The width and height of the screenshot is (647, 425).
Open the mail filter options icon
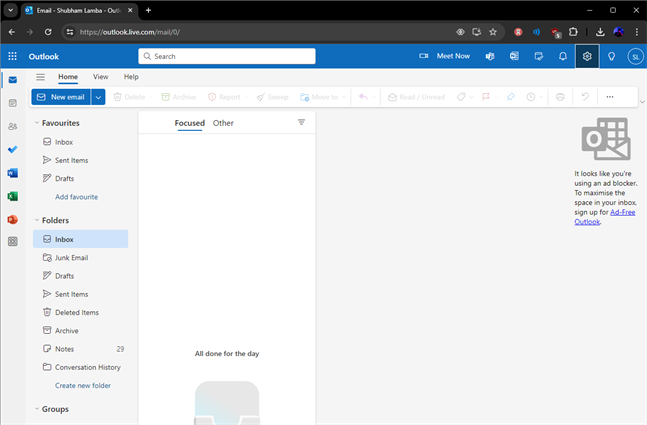coord(301,122)
